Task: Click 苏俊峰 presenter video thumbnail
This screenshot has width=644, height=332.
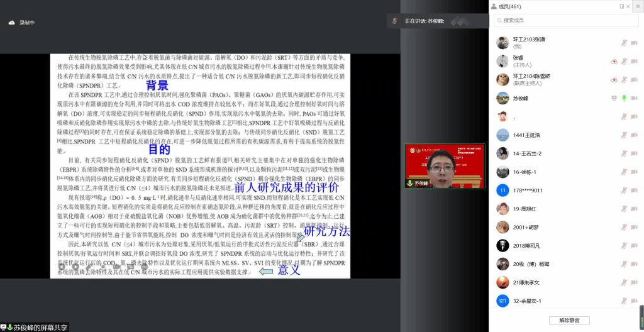Action: point(445,166)
